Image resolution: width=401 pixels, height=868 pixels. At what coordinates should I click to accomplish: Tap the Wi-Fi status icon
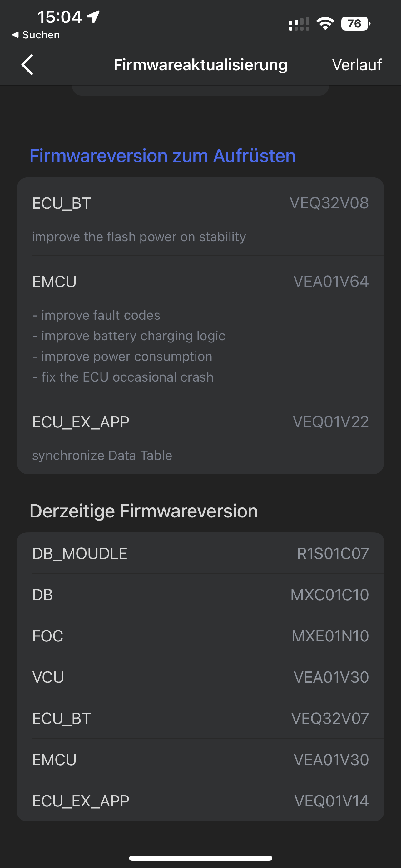tap(325, 23)
